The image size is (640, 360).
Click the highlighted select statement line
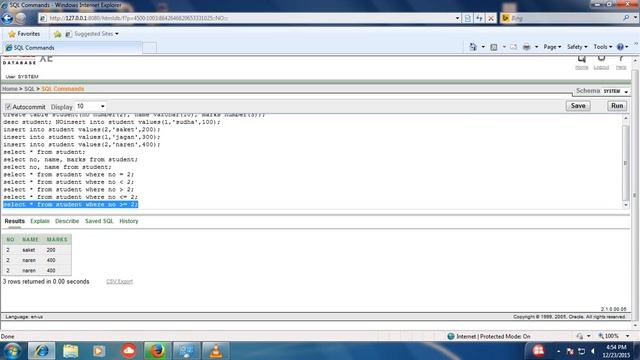click(71, 204)
